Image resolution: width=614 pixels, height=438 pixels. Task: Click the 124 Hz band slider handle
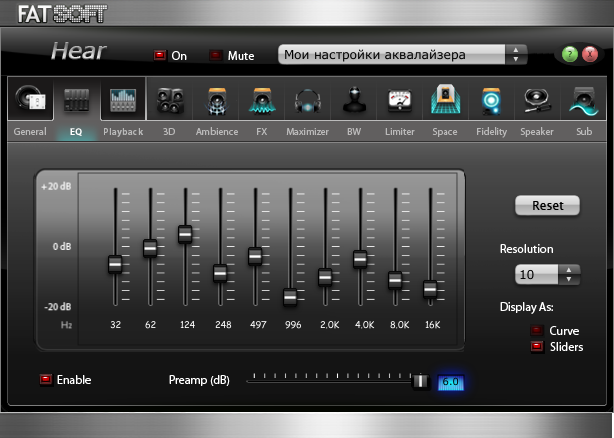click(185, 234)
